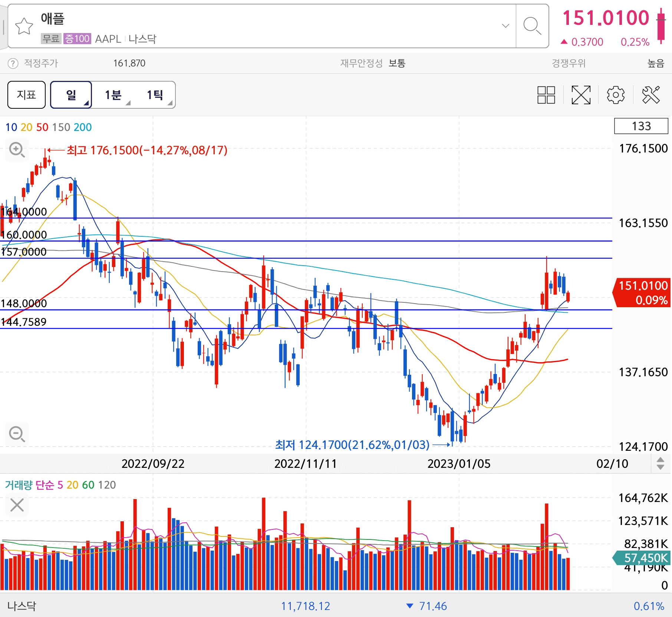Toggle fullscreen chart expand icon

(x=581, y=95)
